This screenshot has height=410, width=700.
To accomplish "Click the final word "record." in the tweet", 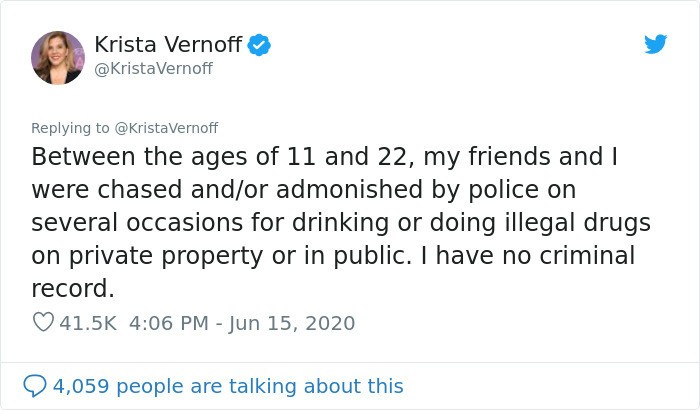I will [x=73, y=288].
